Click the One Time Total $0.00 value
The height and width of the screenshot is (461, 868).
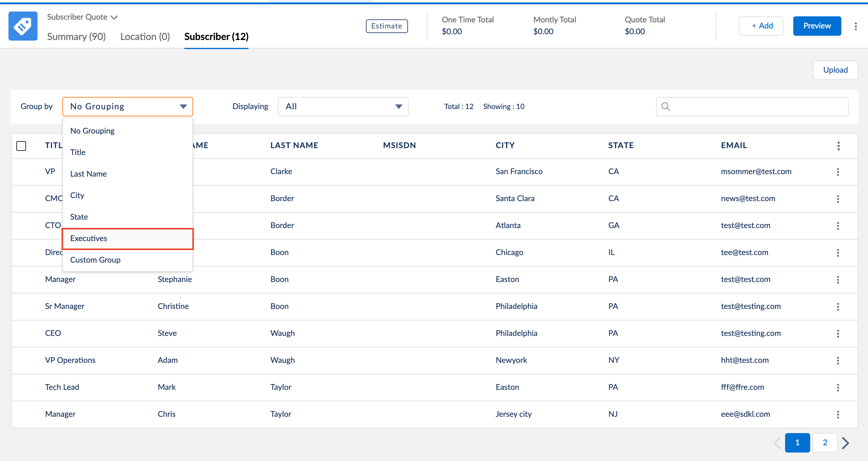point(452,32)
